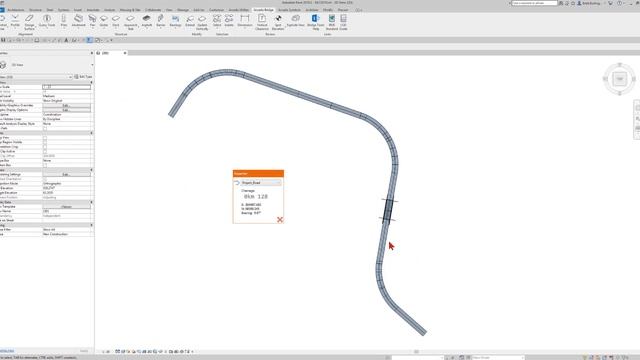Collapse the Phasing properties group
Image resolution: width=640 pixels, height=360 pixels.
click(91, 225)
